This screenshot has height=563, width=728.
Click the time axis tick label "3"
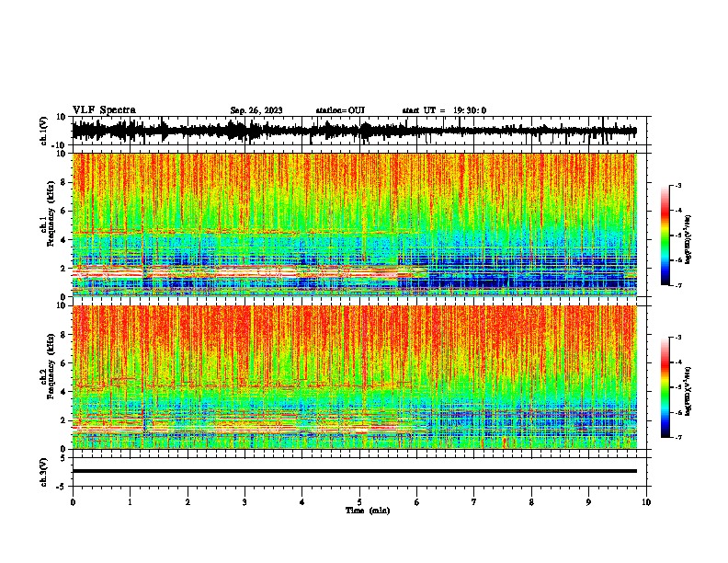coord(245,502)
